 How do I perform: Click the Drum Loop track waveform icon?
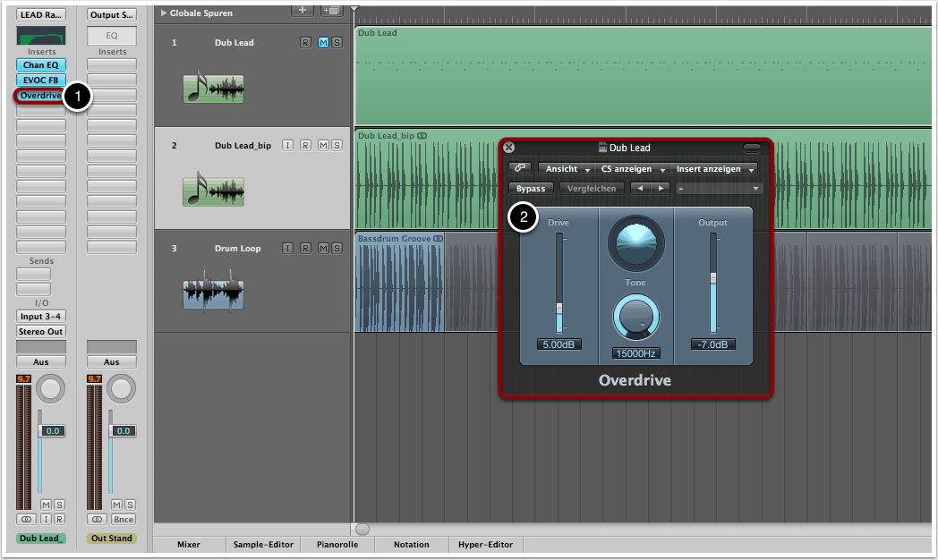[x=213, y=295]
